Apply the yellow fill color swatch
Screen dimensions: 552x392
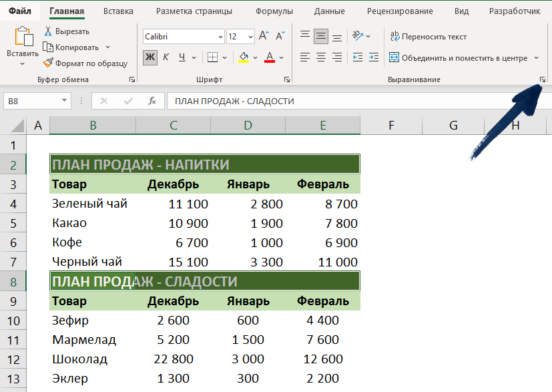pyautogui.click(x=244, y=57)
